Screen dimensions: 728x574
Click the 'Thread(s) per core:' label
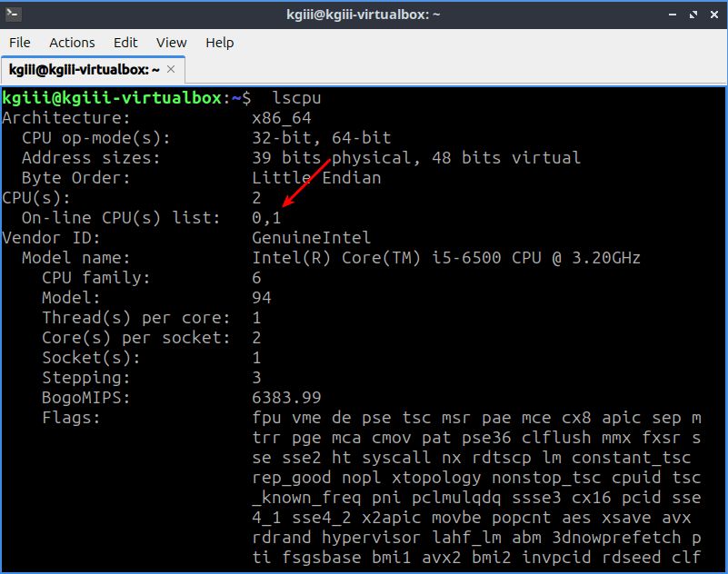[136, 317]
